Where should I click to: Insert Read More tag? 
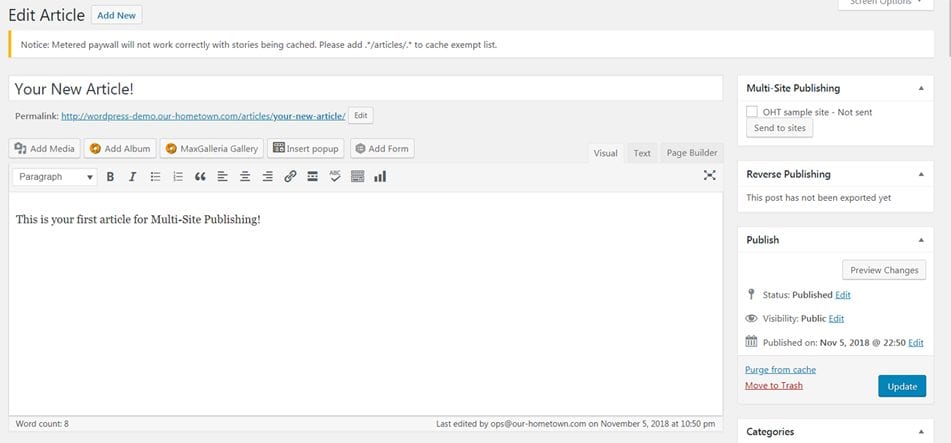[312, 177]
